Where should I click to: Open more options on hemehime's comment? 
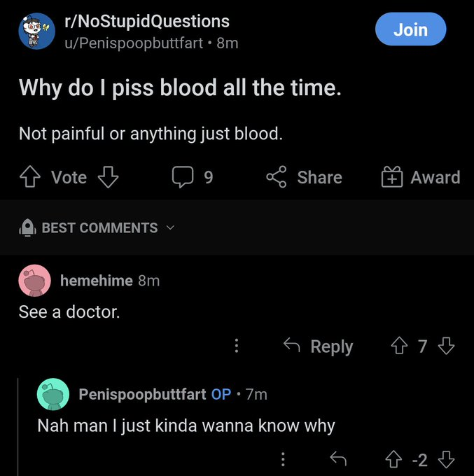pos(236,346)
